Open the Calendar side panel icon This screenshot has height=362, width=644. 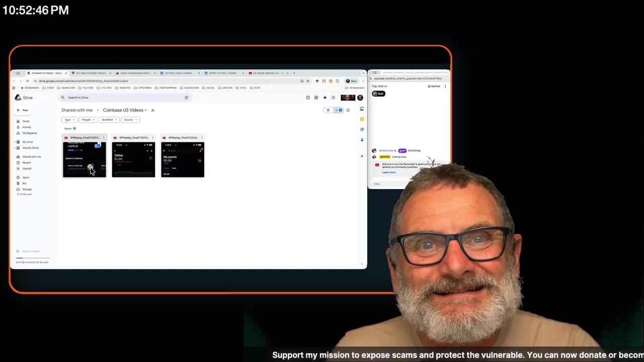point(362,109)
